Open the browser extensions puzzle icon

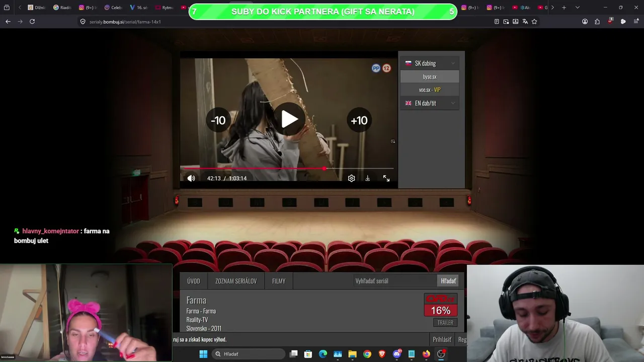click(597, 22)
